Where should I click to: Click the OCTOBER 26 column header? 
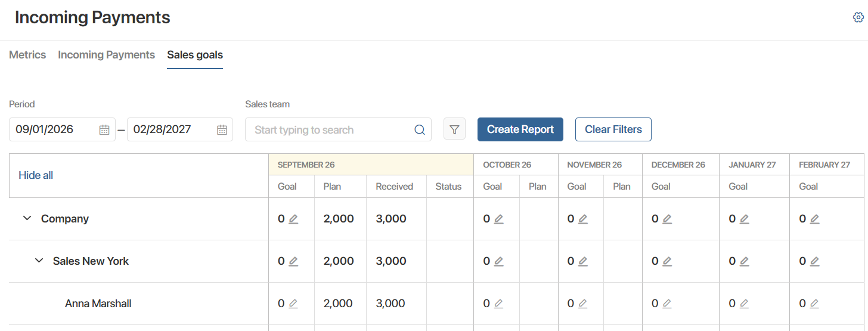pyautogui.click(x=516, y=165)
